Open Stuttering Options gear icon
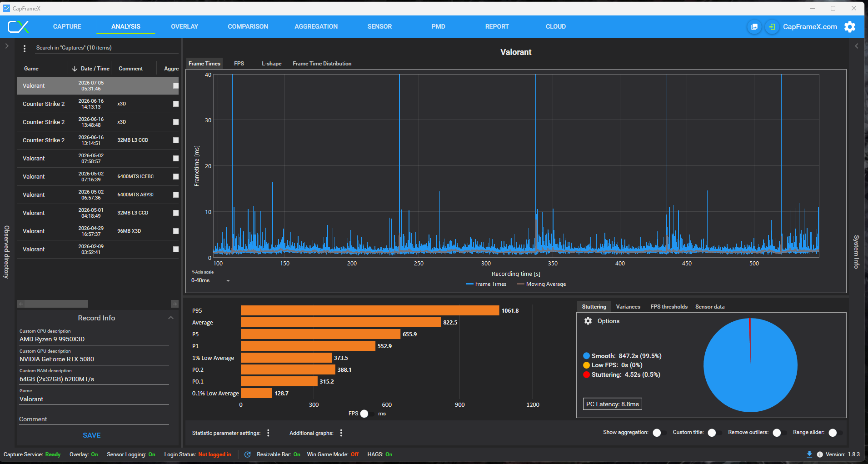The width and height of the screenshot is (868, 464). coord(588,321)
